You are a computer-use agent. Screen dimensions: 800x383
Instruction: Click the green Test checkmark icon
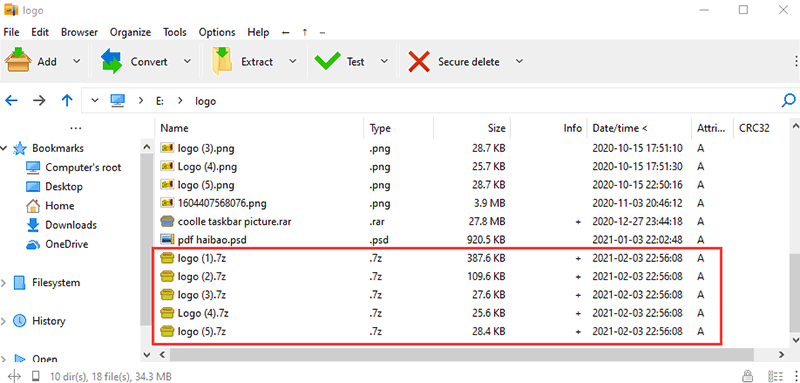click(x=327, y=61)
